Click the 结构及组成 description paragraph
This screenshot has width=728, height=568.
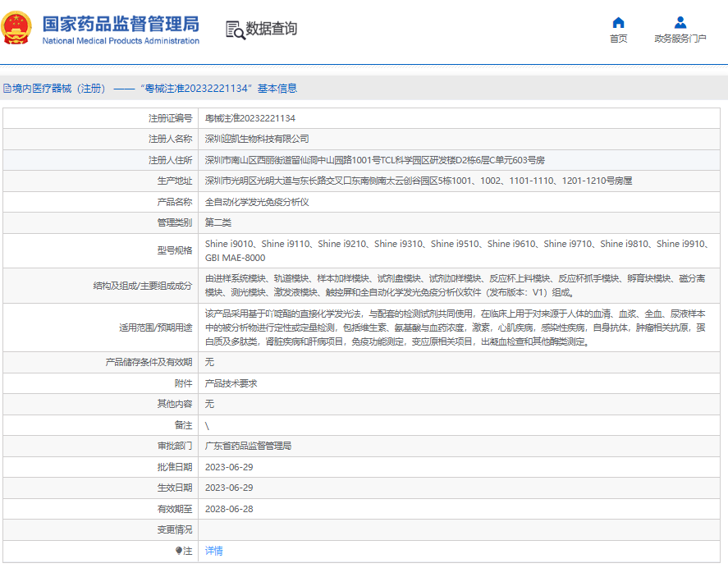pyautogui.click(x=455, y=286)
